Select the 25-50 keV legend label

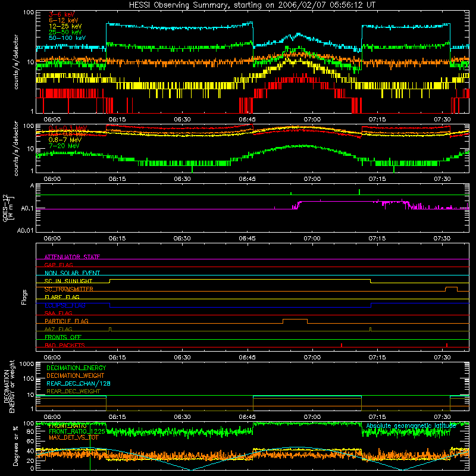tap(65, 32)
